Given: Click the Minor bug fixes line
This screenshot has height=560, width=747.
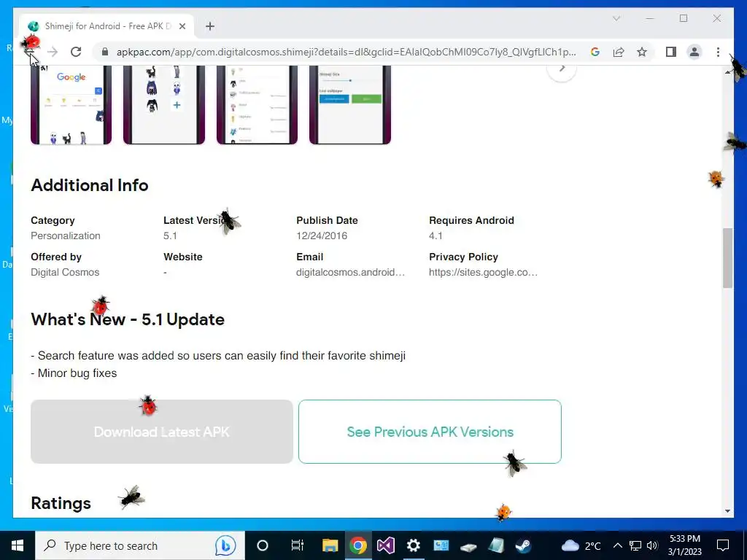Looking at the screenshot, I should point(74,373).
